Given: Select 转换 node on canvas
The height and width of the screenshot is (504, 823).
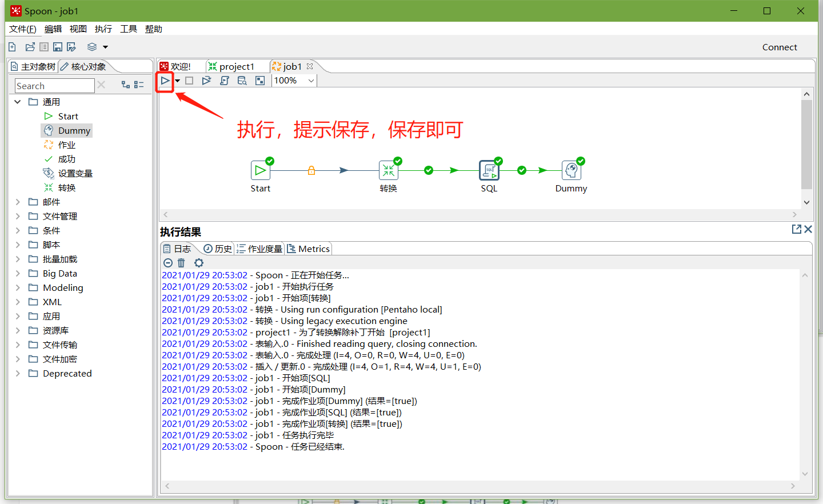Looking at the screenshot, I should pyautogui.click(x=389, y=170).
